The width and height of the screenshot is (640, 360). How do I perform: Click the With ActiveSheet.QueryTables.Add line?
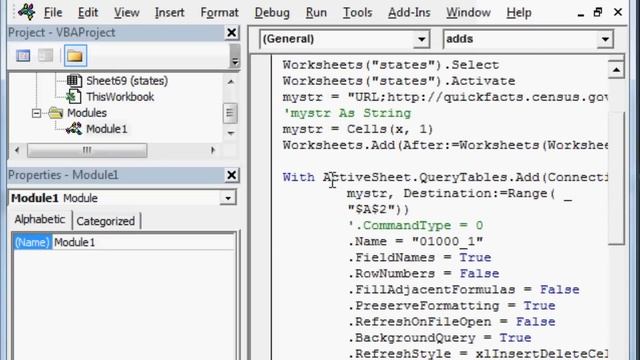tap(445, 178)
